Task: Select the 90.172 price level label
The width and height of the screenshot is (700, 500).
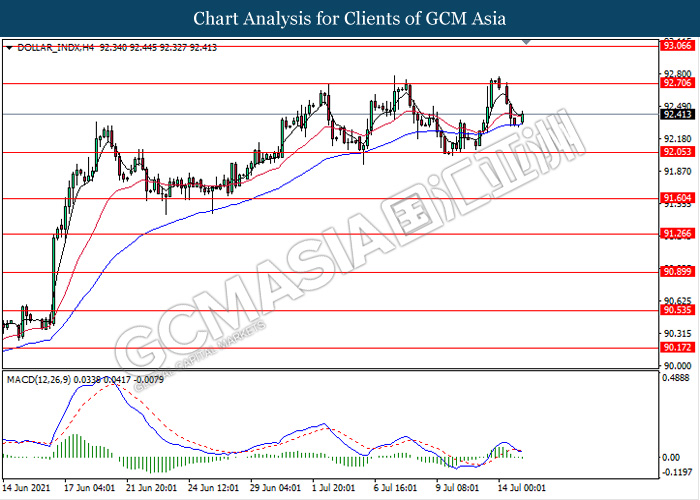Action: (x=677, y=348)
